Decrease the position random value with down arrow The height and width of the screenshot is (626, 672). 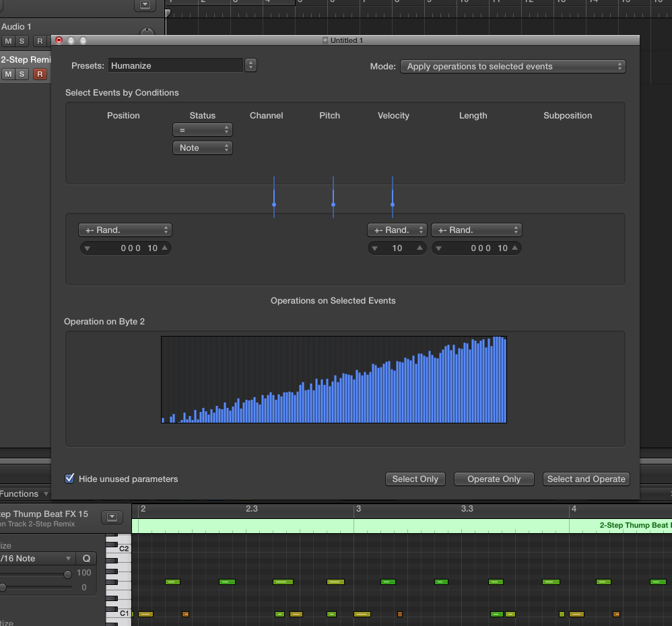coord(86,248)
